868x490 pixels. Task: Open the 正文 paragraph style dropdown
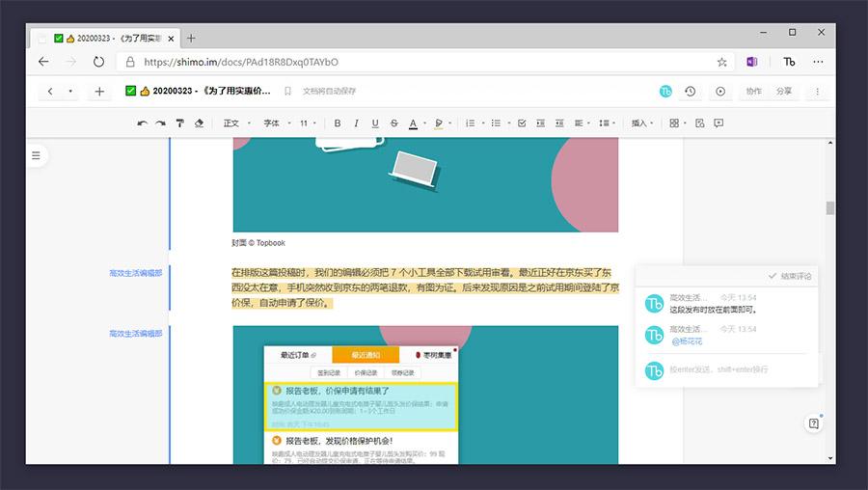pos(237,123)
